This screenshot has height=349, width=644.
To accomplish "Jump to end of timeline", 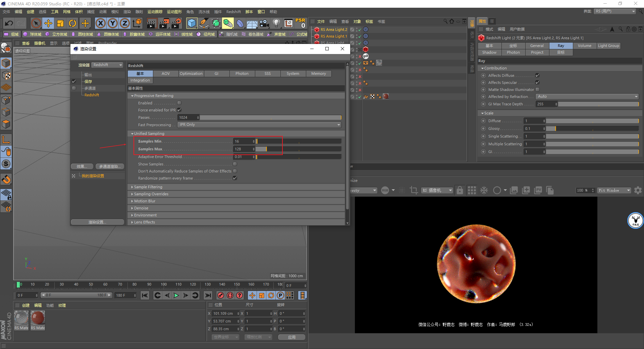I will [208, 295].
